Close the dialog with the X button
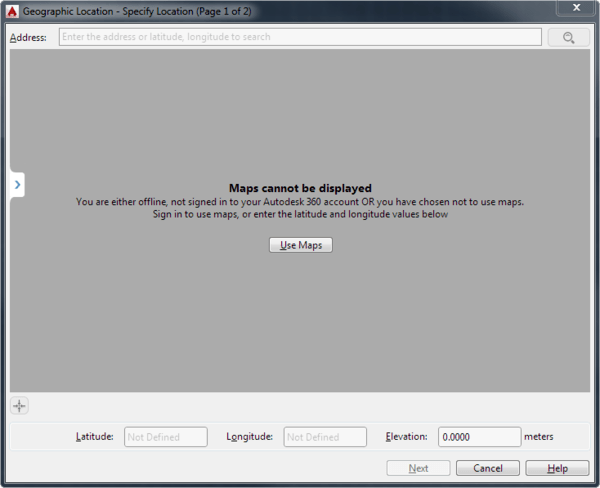The width and height of the screenshot is (600, 488). point(577,8)
